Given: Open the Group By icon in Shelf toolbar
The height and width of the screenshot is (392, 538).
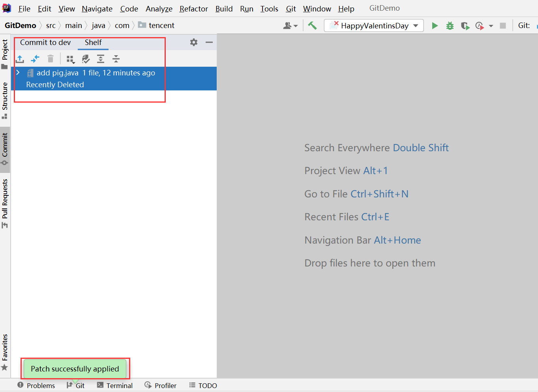Looking at the screenshot, I should pos(70,58).
